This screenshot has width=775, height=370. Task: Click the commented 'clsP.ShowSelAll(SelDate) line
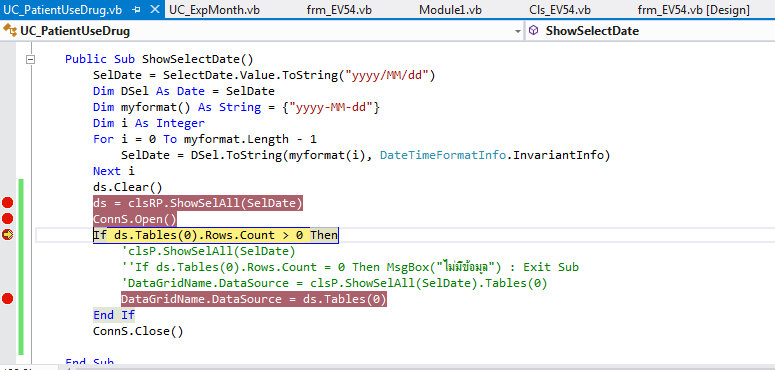(x=208, y=251)
